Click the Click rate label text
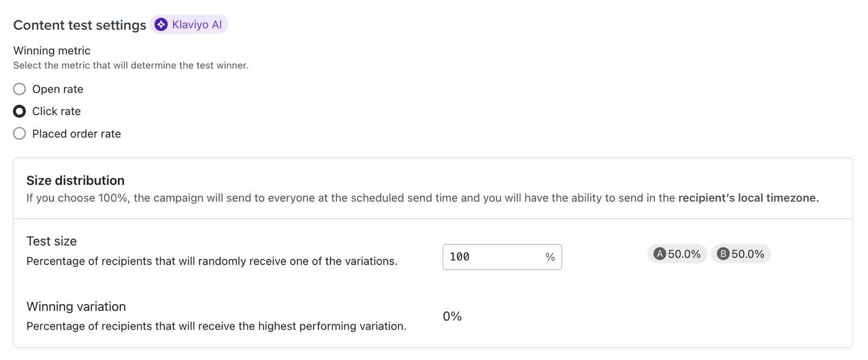868x360 pixels. pyautogui.click(x=56, y=111)
